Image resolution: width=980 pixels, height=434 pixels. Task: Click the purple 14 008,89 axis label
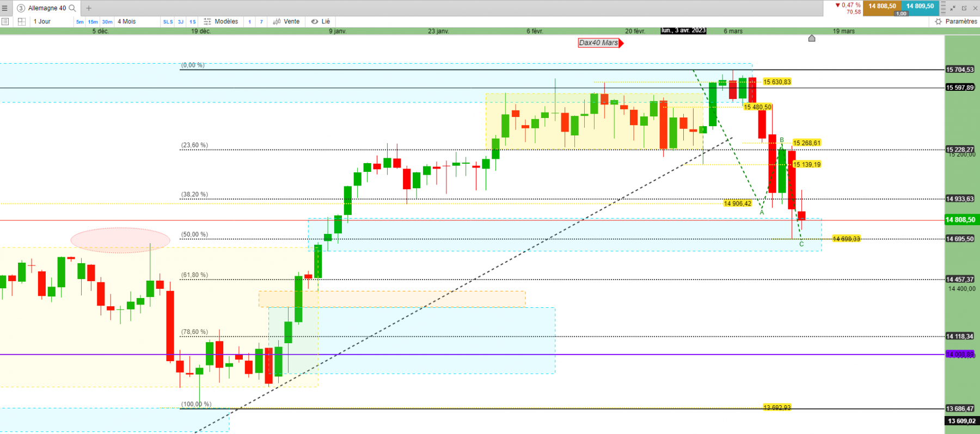[960, 355]
